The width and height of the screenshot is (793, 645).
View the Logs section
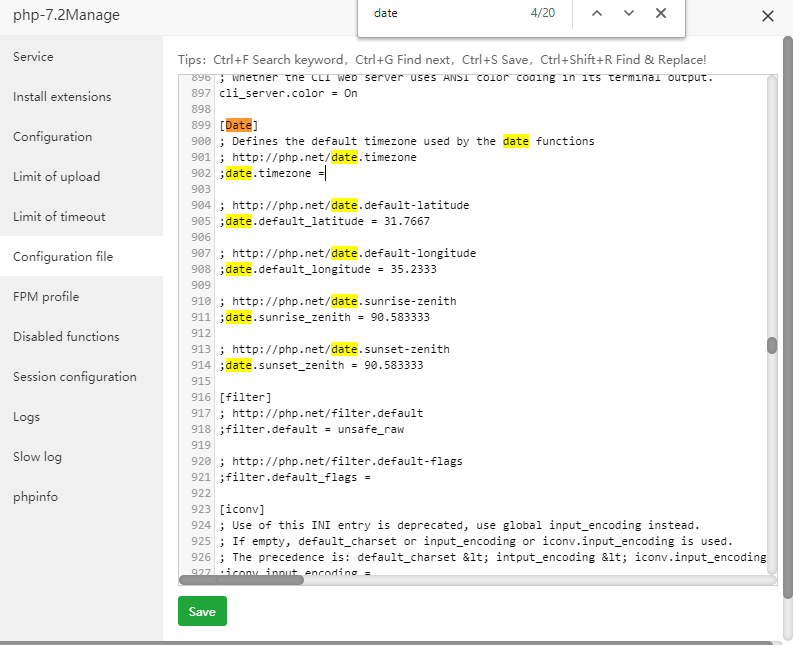(x=27, y=417)
